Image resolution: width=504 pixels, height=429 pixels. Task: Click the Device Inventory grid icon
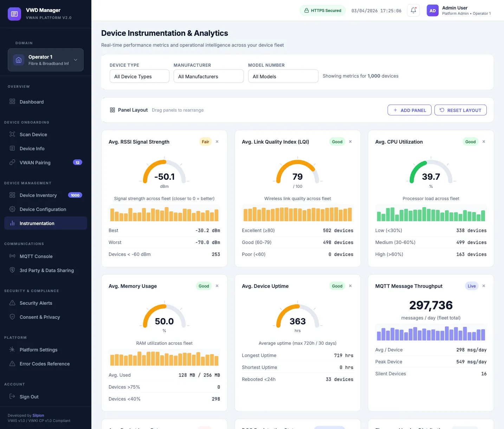(12, 195)
